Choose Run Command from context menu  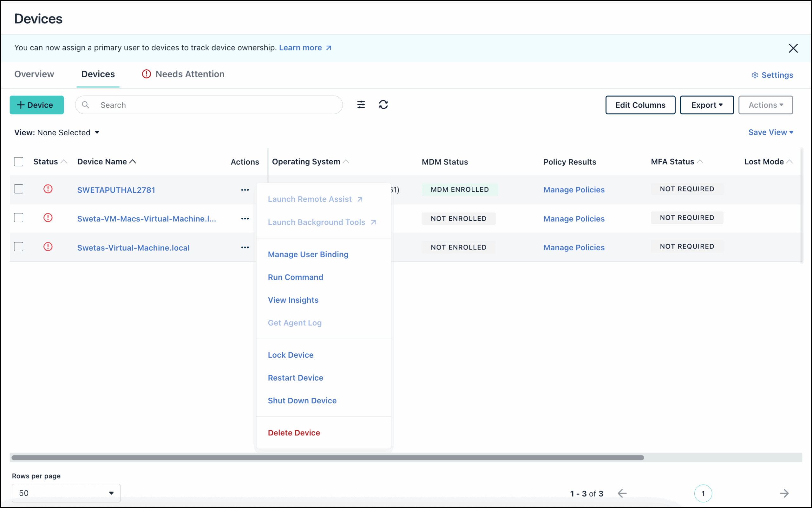pyautogui.click(x=295, y=277)
